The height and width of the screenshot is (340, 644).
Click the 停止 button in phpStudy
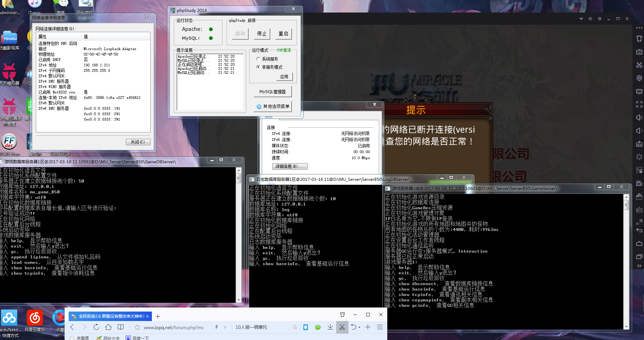[x=262, y=34]
